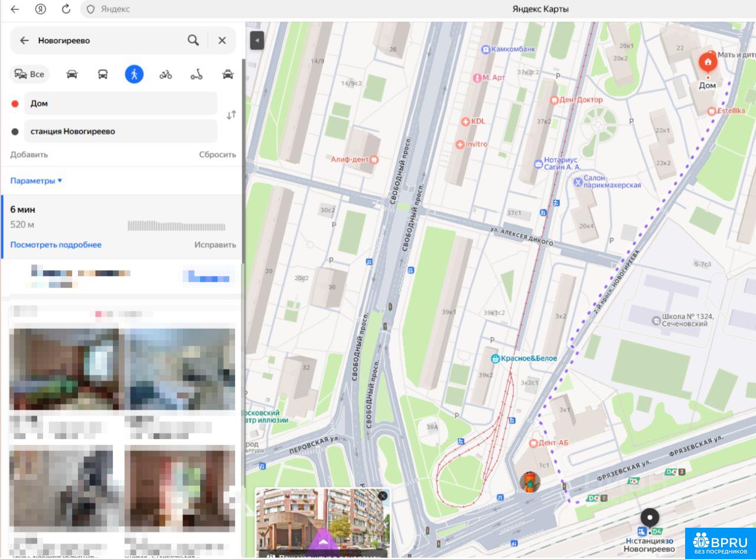Close the street panorama preview
Viewport: 756px width, 559px height.
click(383, 496)
